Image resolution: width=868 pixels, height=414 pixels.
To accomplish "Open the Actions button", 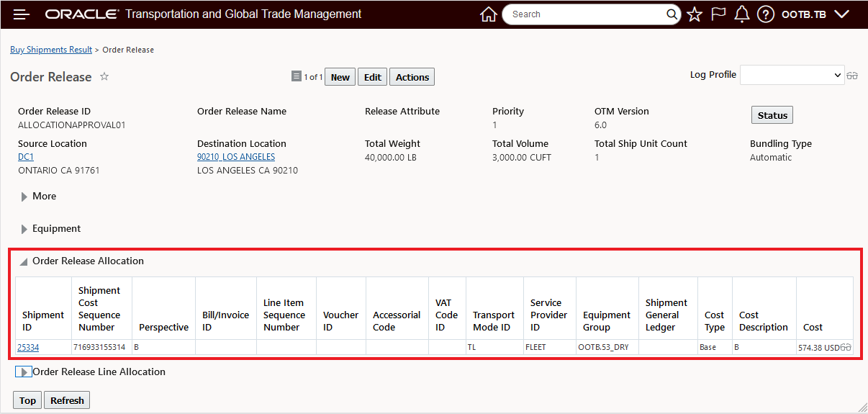I will pyautogui.click(x=412, y=77).
